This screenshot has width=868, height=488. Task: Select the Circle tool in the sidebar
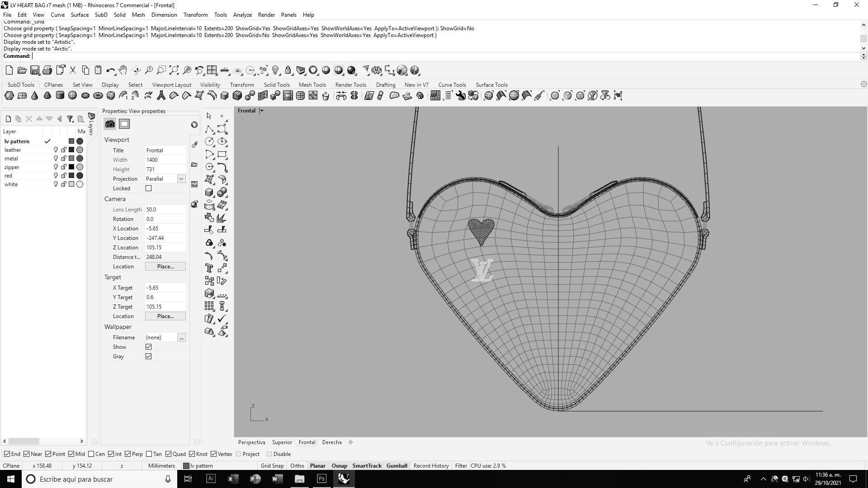point(209,141)
